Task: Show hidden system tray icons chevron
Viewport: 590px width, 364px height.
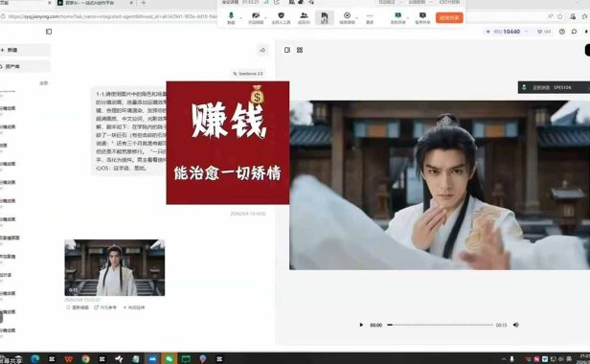Action: 504,359
